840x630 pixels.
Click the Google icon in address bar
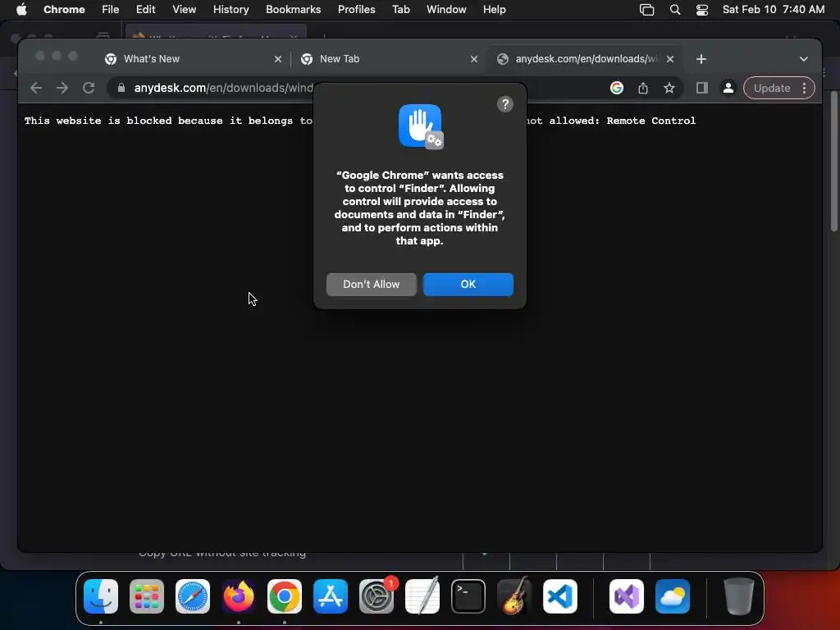617,88
